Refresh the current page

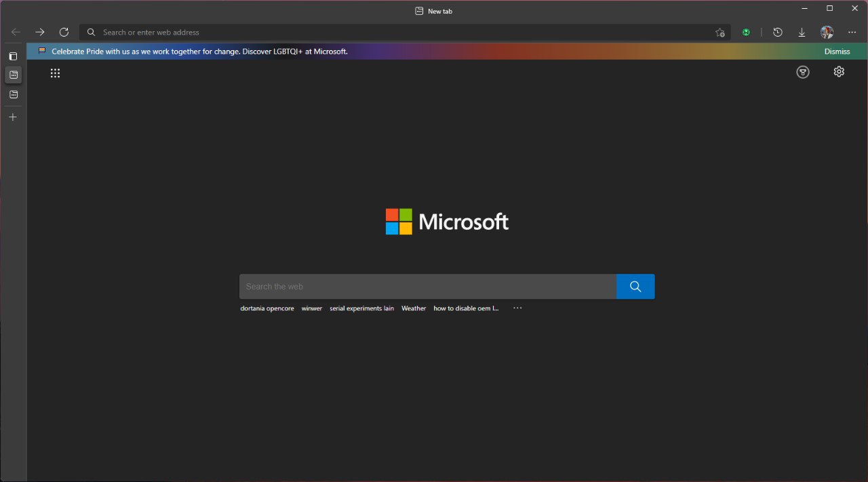tap(64, 32)
